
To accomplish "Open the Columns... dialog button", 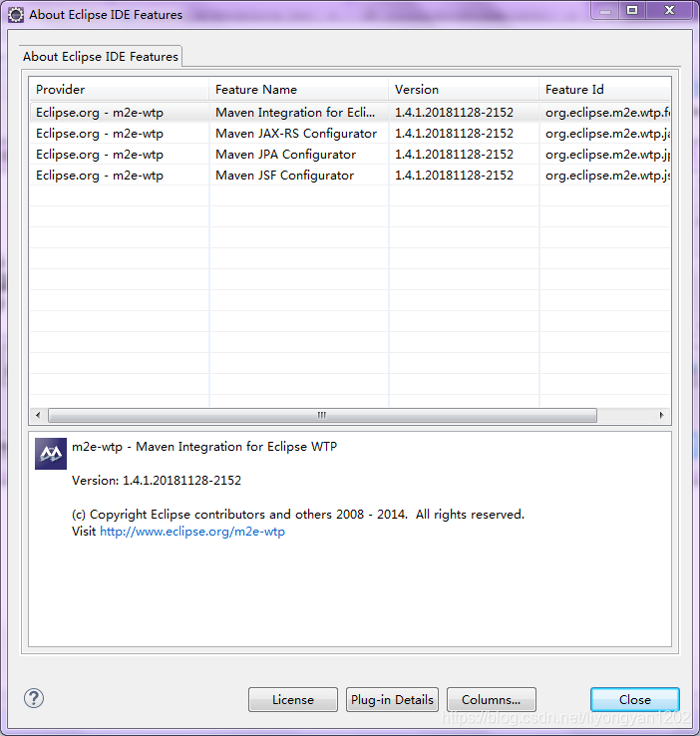I will pos(492,699).
